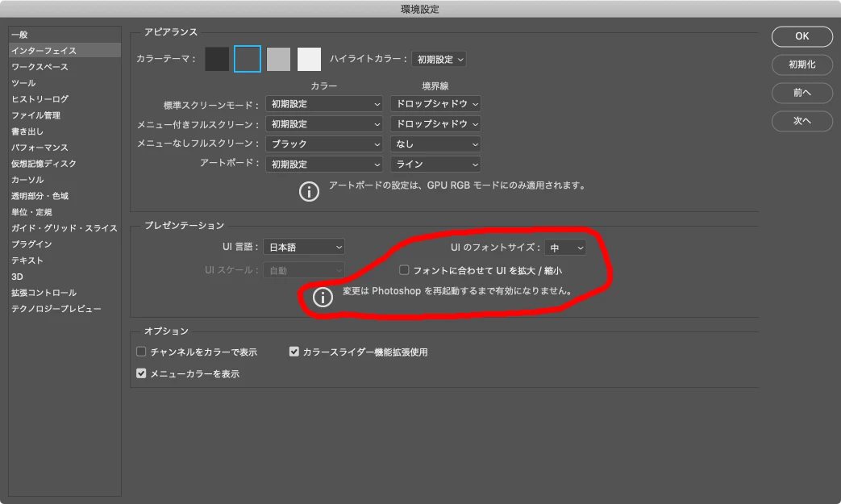Open メニュー付きフルスクリーン color dropdown

(324, 124)
